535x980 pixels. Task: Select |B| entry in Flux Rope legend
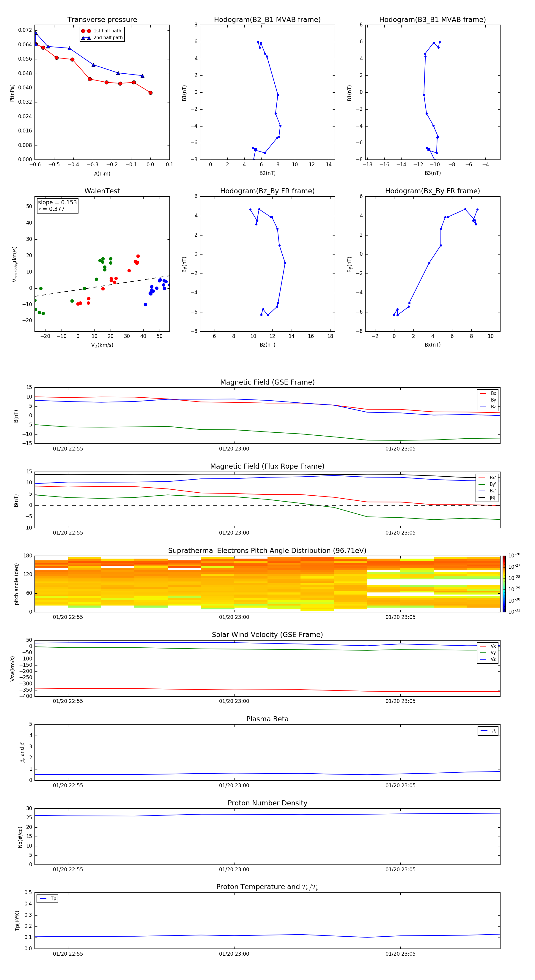click(x=487, y=498)
